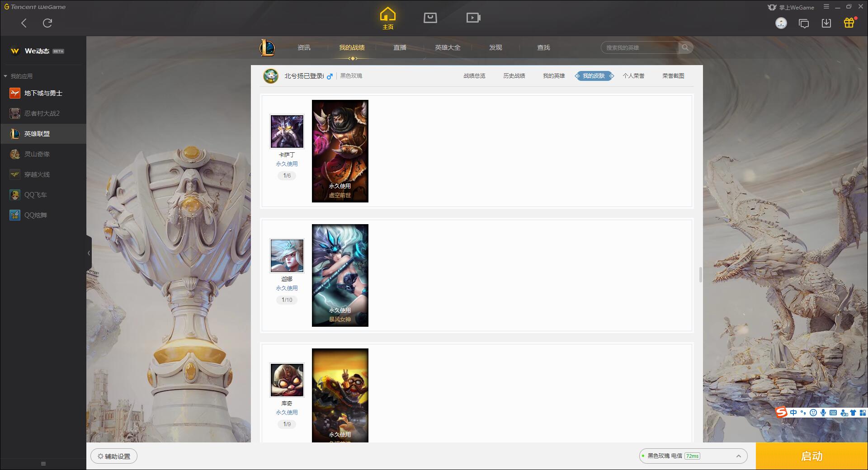Image resolution: width=868 pixels, height=470 pixels.
Task: Open the IME soft keyboard icon
Action: coord(833,413)
